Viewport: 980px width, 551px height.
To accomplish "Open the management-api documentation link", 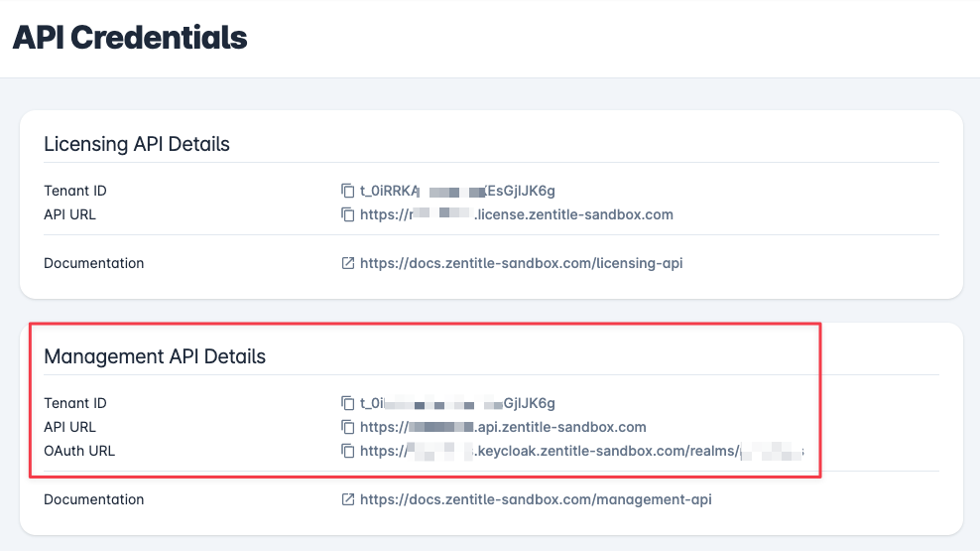I will [x=536, y=499].
